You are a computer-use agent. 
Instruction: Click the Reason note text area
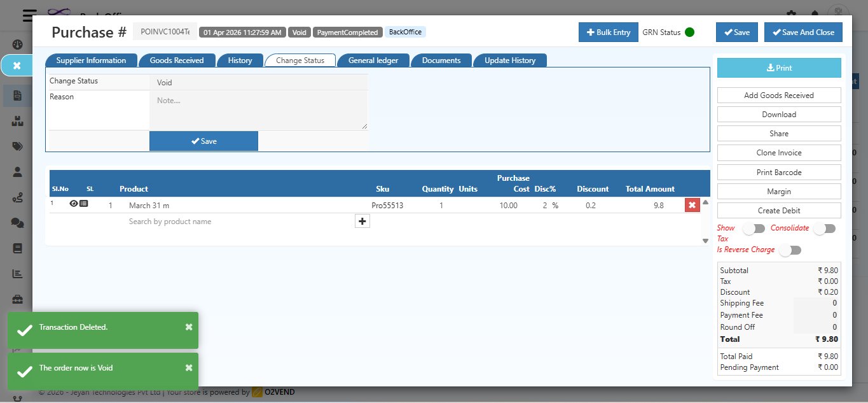(258, 110)
